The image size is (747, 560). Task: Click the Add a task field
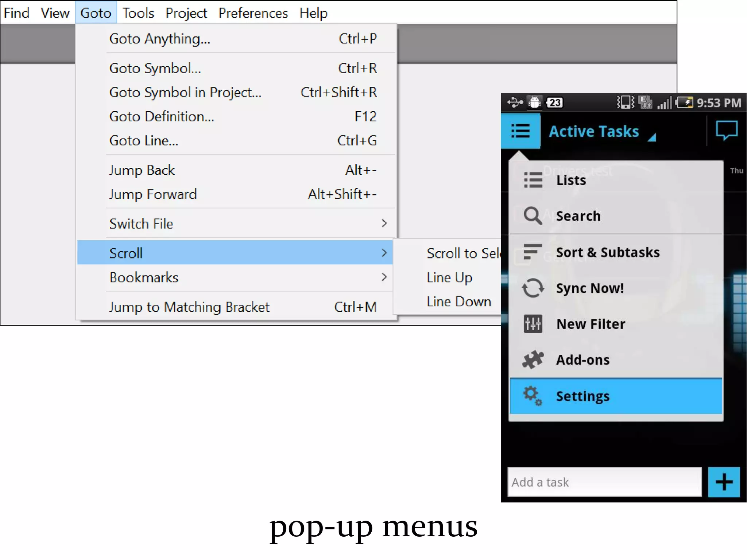604,482
